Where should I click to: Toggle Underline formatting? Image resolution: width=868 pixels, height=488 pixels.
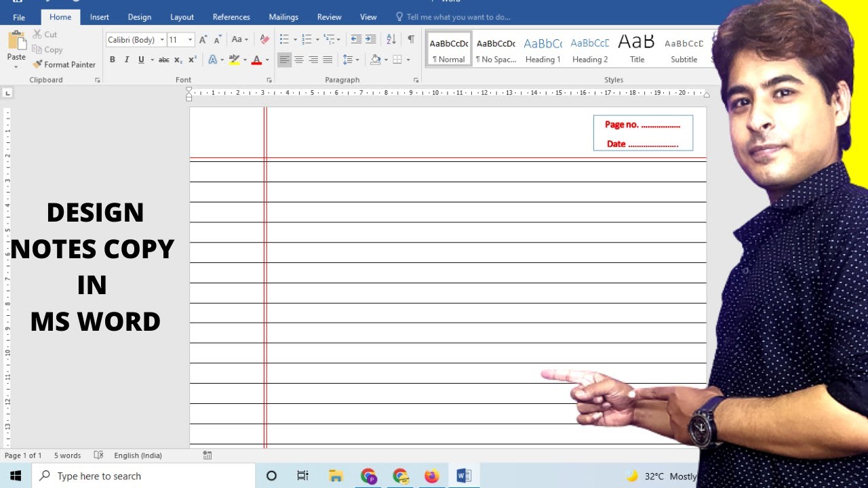pyautogui.click(x=141, y=60)
